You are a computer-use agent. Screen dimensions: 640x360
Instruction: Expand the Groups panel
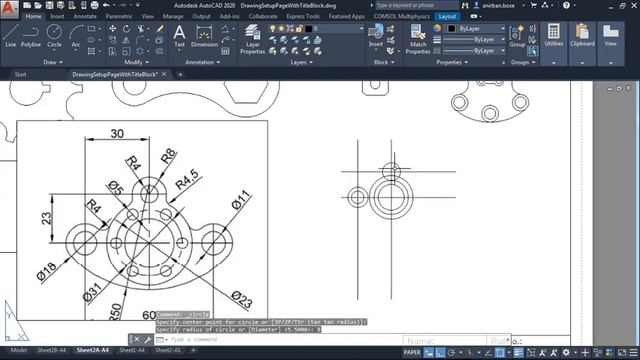click(x=523, y=62)
